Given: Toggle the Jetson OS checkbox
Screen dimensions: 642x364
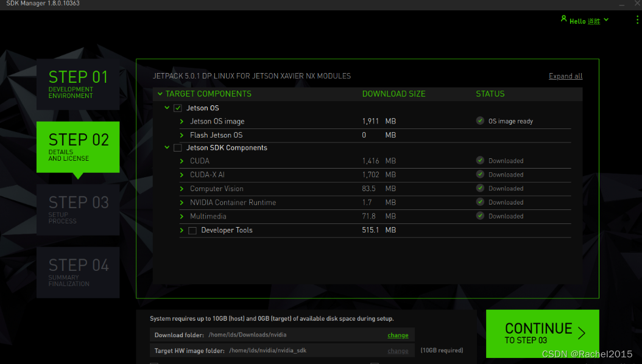Looking at the screenshot, I should pyautogui.click(x=178, y=108).
